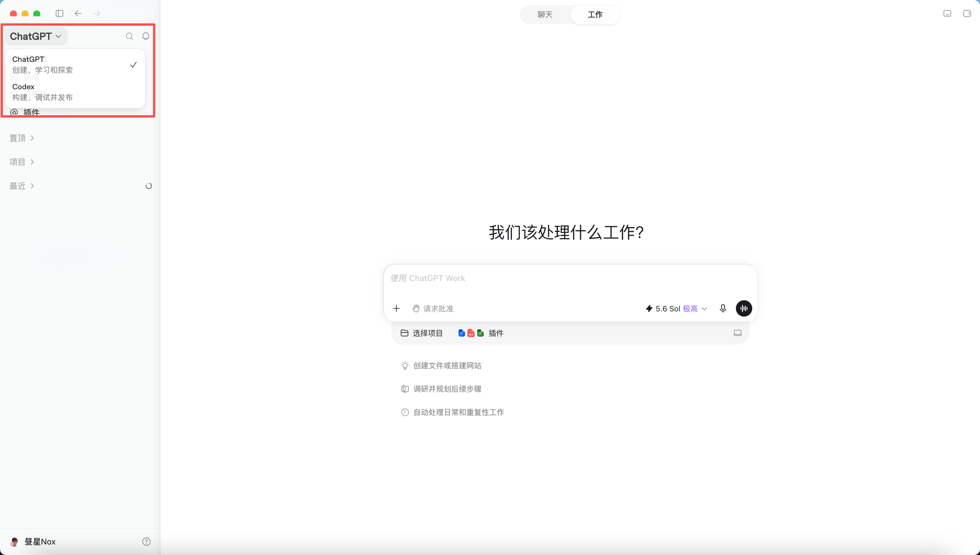980x555 pixels.
Task: Go back with the left arrow
Action: pyautogui.click(x=78, y=14)
